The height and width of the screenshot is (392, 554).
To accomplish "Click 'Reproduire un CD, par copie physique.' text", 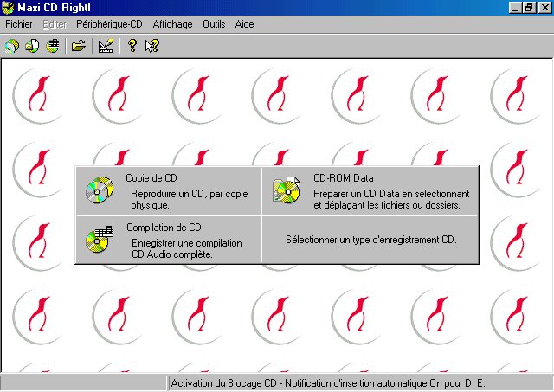I will click(x=190, y=200).
